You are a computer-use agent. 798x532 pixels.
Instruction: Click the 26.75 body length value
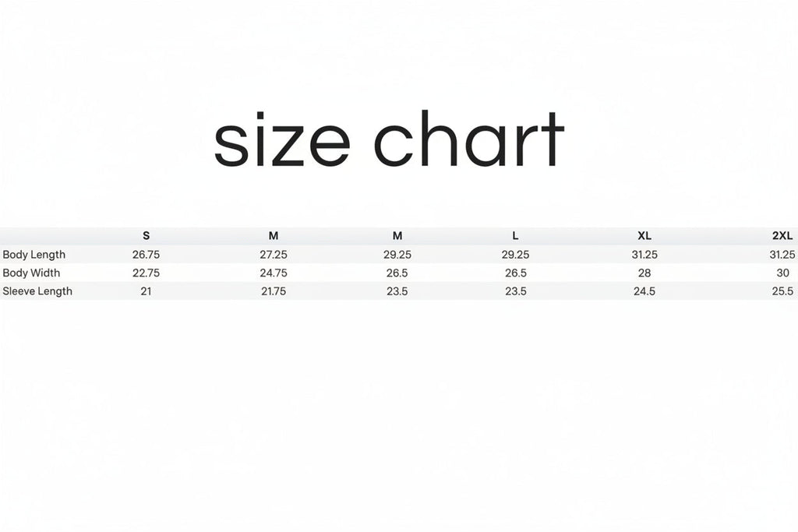click(x=147, y=255)
